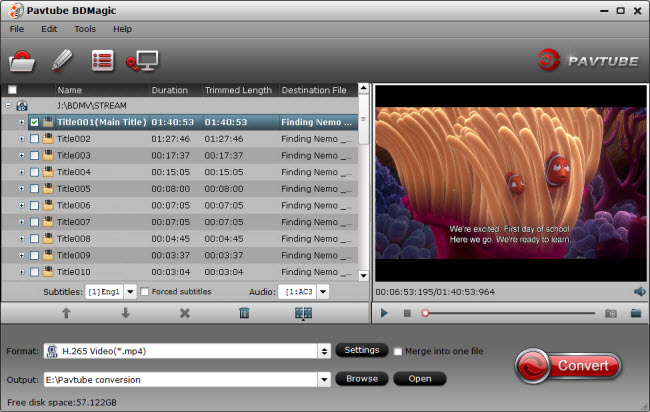Open the Output path dropdown
Image resolution: width=650 pixels, height=412 pixels.
(324, 379)
